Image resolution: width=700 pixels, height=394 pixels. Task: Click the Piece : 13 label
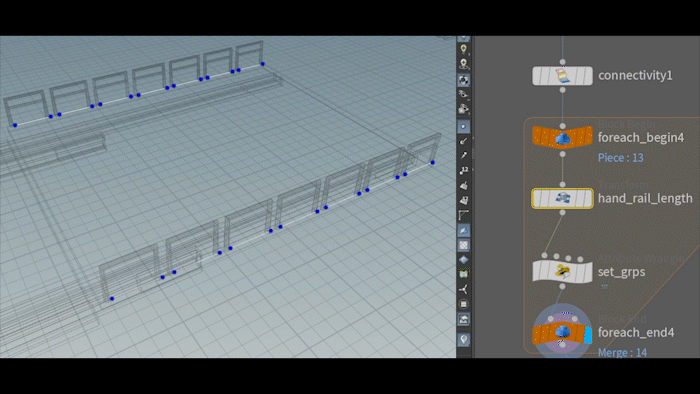621,158
